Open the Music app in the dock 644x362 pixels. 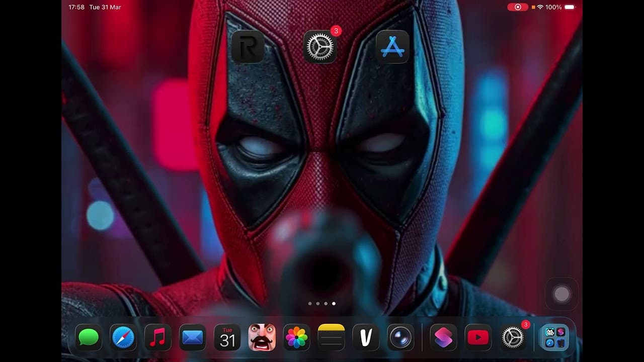coord(158,337)
